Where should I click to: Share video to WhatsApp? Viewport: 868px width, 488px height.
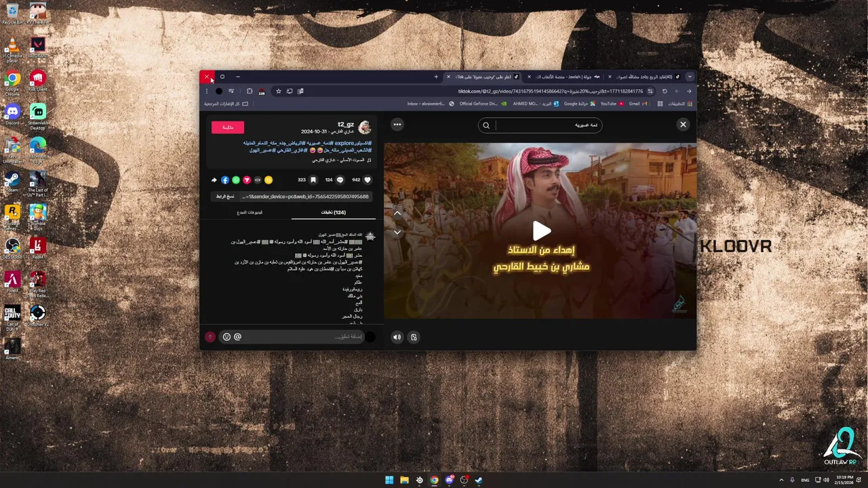click(236, 180)
